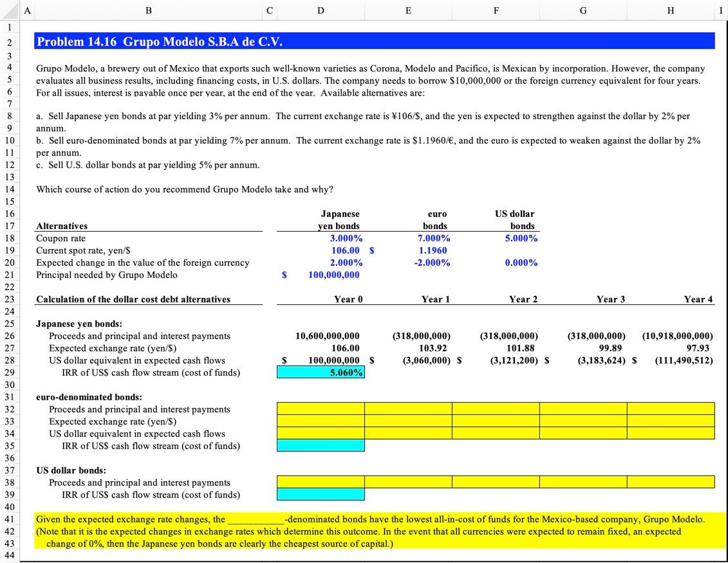Select the 3.000% Japanese yen coupon rate cell
Screen dimensions: 728x563
tap(321, 238)
